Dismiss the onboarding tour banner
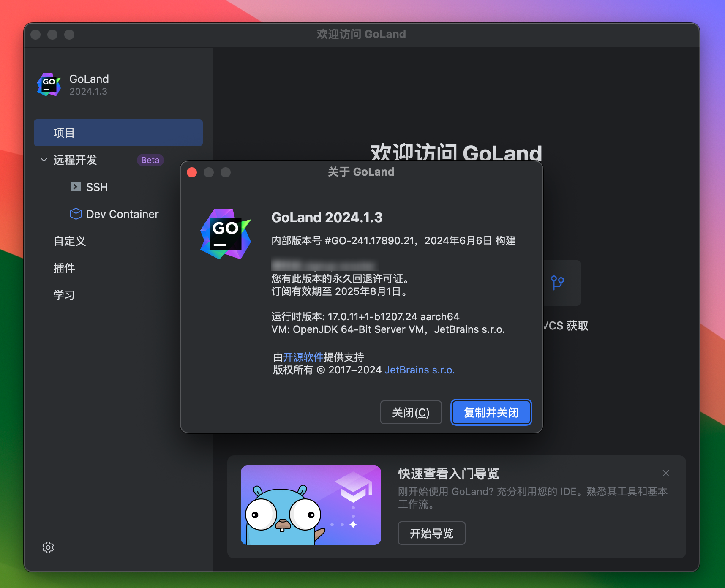 pos(666,473)
